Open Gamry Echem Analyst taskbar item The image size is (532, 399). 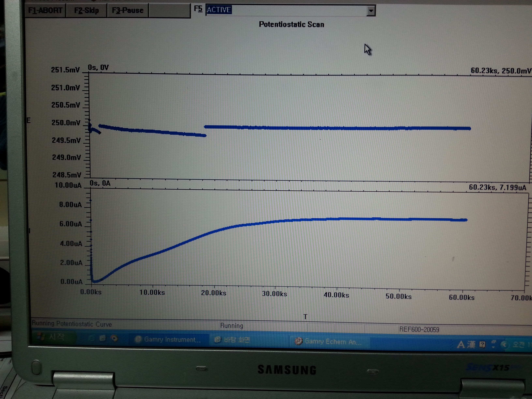pyautogui.click(x=329, y=341)
